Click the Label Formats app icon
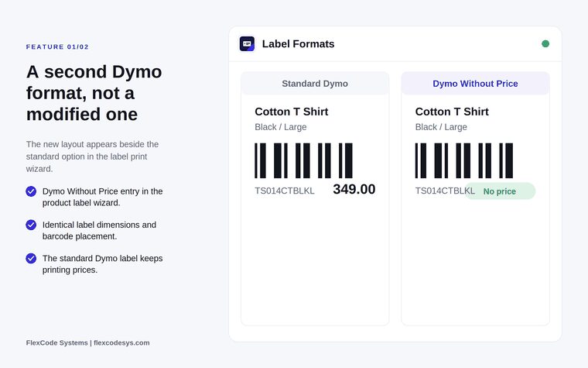The height and width of the screenshot is (368, 588). tap(247, 44)
